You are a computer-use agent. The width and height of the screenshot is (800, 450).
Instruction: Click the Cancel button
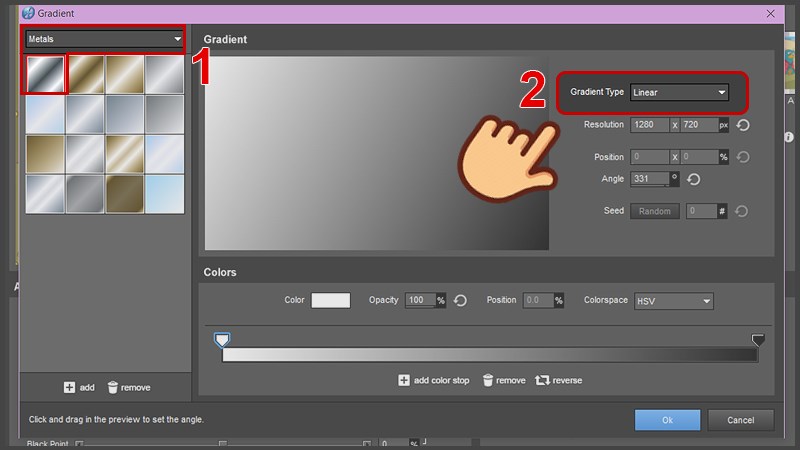[740, 420]
